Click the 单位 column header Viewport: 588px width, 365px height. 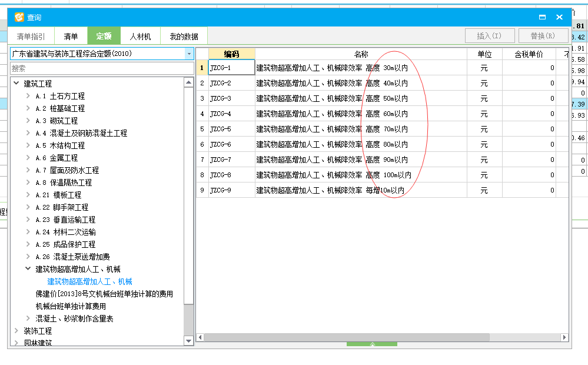484,54
